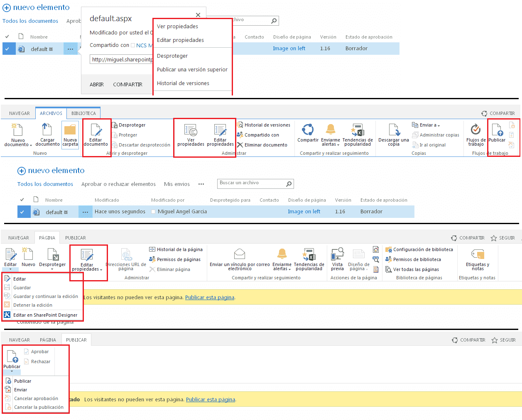
Task: Click Nuevo icon in Página ribbon
Action: 28,254
